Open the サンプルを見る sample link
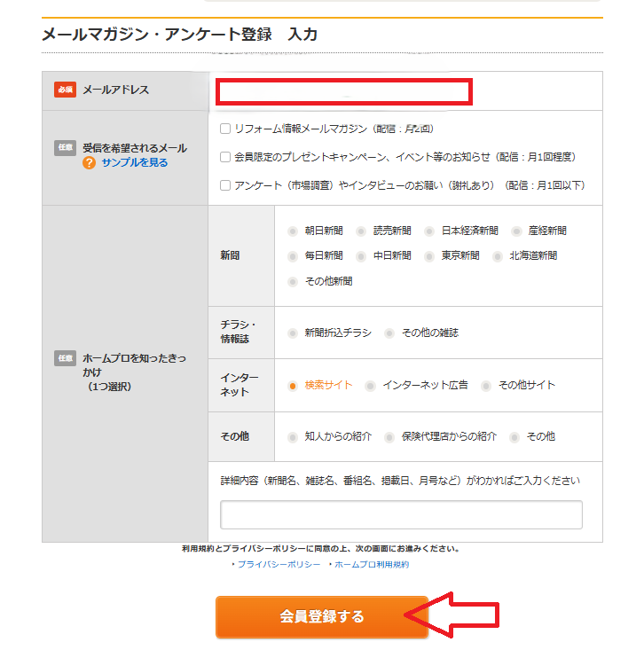Screen dimensions: 644x650 point(134,163)
